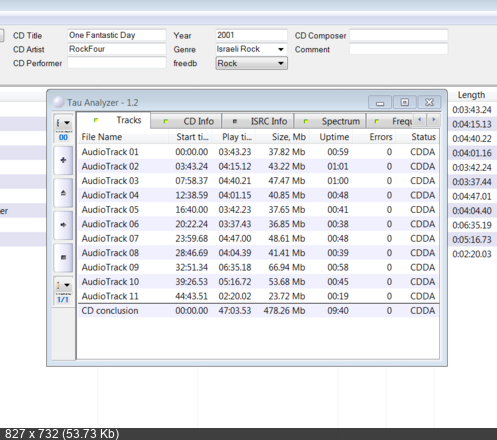Click the right-arrow button in Tau Analyzer sidebar
Viewport: 497px width, 440px height.
[x=63, y=225]
